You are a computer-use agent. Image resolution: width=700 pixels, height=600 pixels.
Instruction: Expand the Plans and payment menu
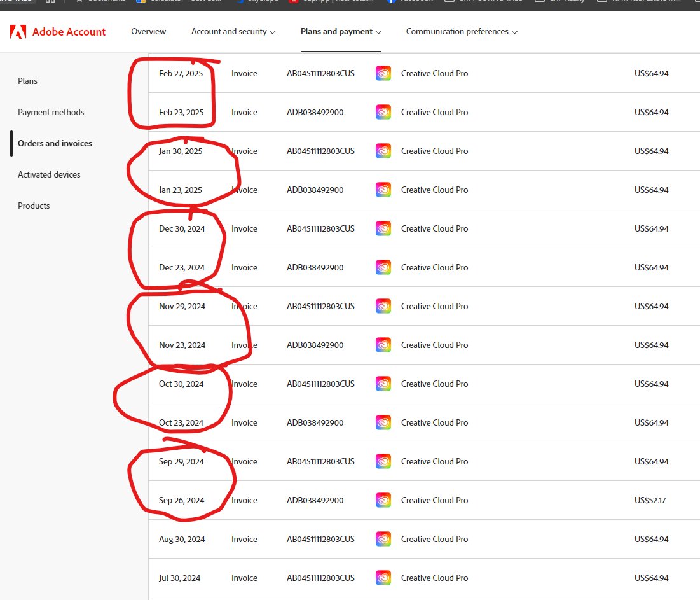[341, 32]
